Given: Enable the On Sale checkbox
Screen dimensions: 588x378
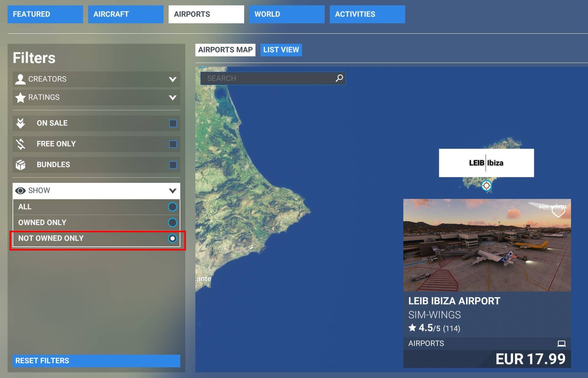Looking at the screenshot, I should (x=173, y=123).
